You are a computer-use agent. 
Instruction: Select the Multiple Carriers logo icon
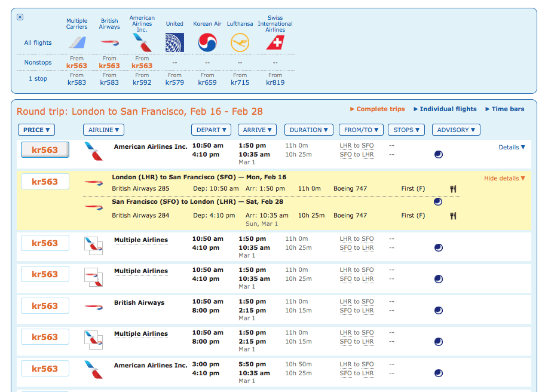pos(77,42)
